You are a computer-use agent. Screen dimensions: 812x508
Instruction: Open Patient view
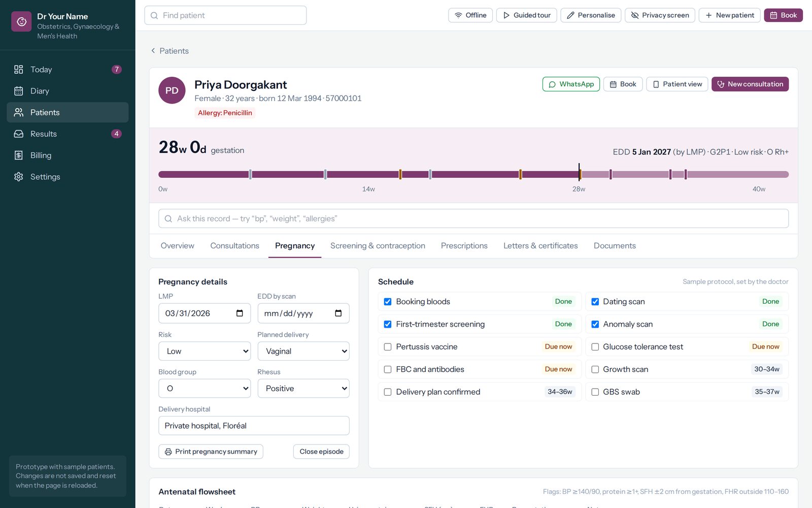(677, 84)
